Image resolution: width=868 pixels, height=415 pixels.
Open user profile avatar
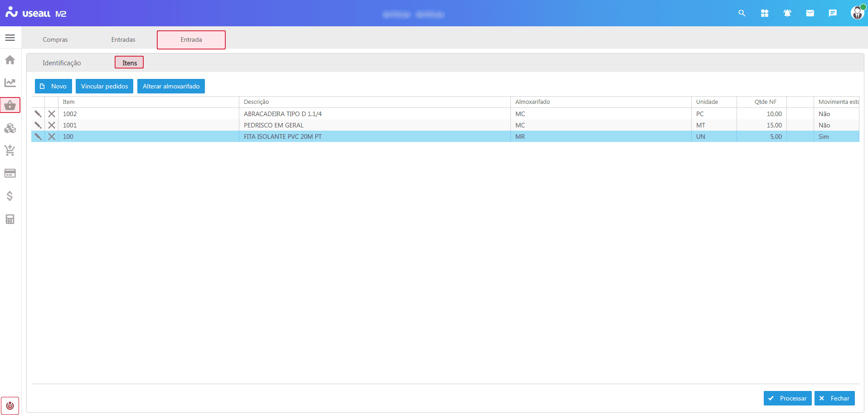pos(857,13)
